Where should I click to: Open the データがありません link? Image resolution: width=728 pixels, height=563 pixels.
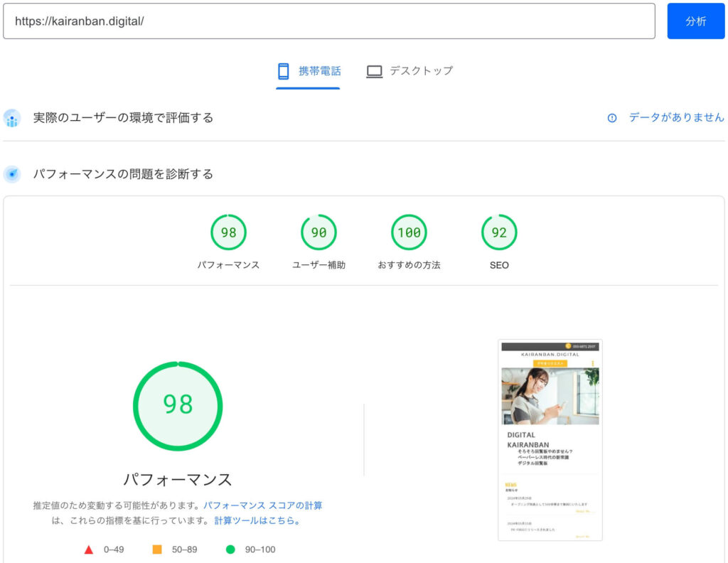pyautogui.click(x=676, y=118)
